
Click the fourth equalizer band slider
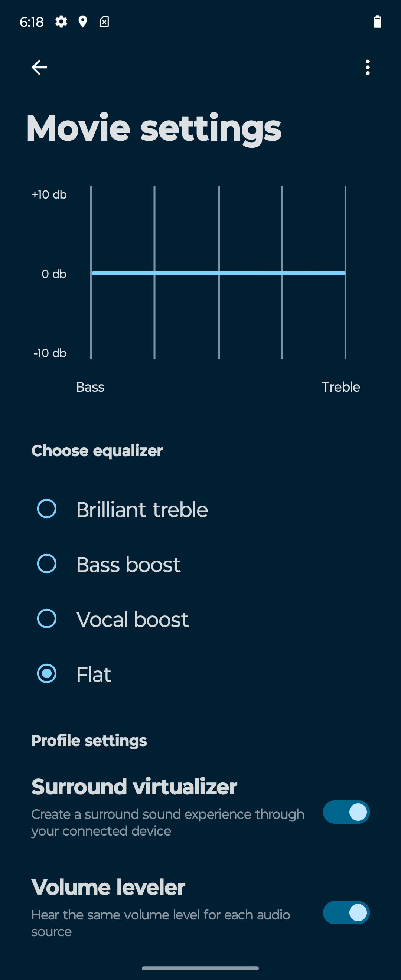tap(282, 273)
